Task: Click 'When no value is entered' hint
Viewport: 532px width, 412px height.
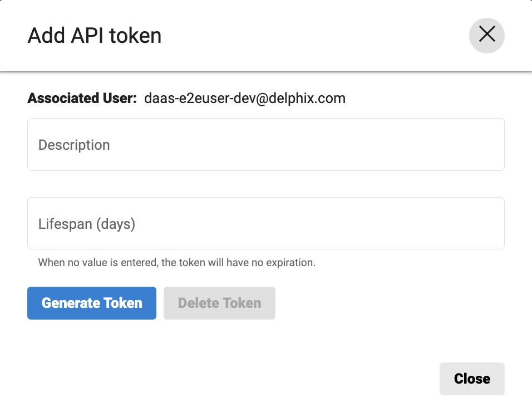Action: (x=95, y=262)
